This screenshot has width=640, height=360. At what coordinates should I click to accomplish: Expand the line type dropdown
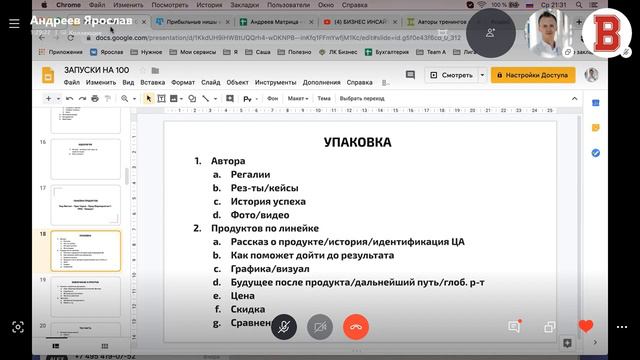pyautogui.click(x=215, y=99)
